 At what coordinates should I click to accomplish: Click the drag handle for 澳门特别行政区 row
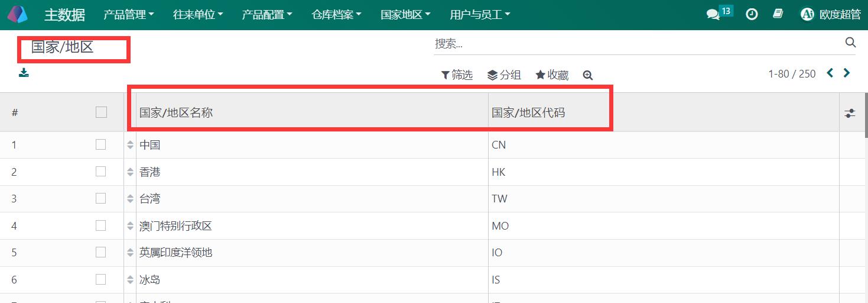(131, 226)
